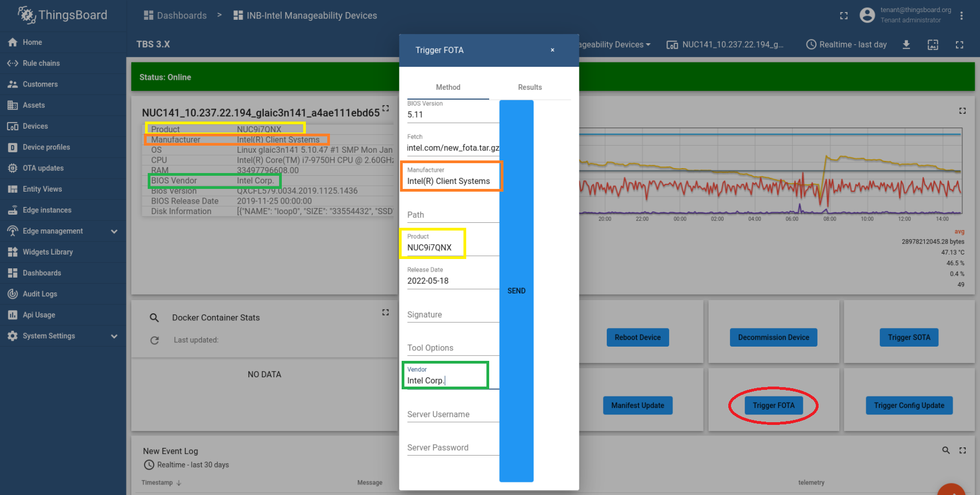
Task: Close the Trigger FOTA dialog
Action: [x=553, y=50]
